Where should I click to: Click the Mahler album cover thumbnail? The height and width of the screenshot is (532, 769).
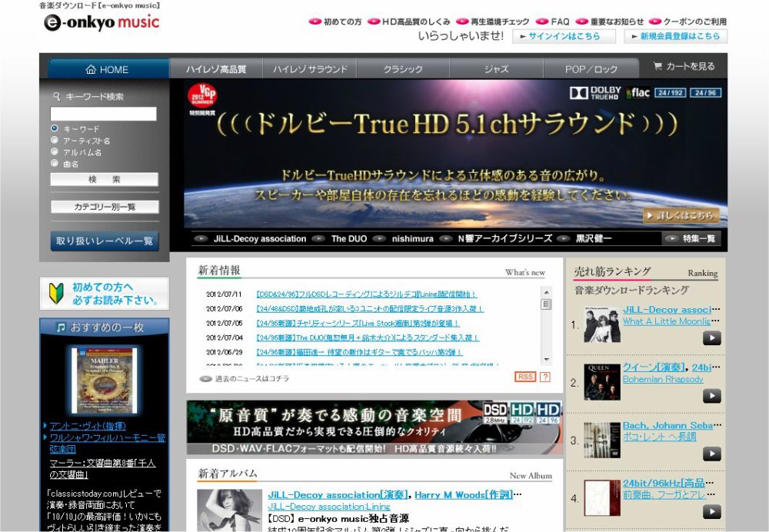click(x=105, y=381)
